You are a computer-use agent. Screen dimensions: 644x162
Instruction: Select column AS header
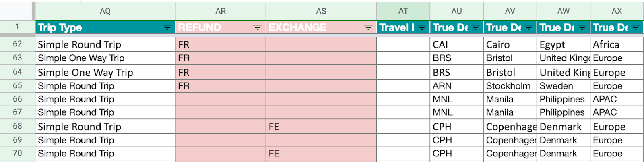click(x=321, y=11)
